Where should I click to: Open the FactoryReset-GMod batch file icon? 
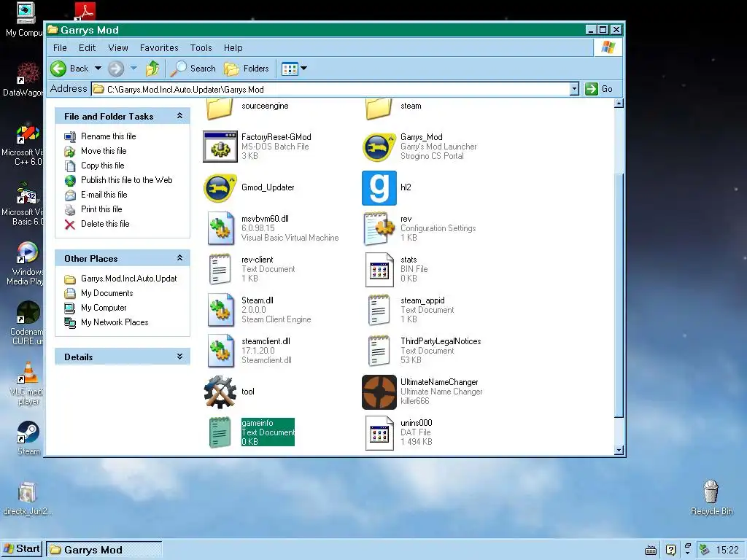[220, 147]
